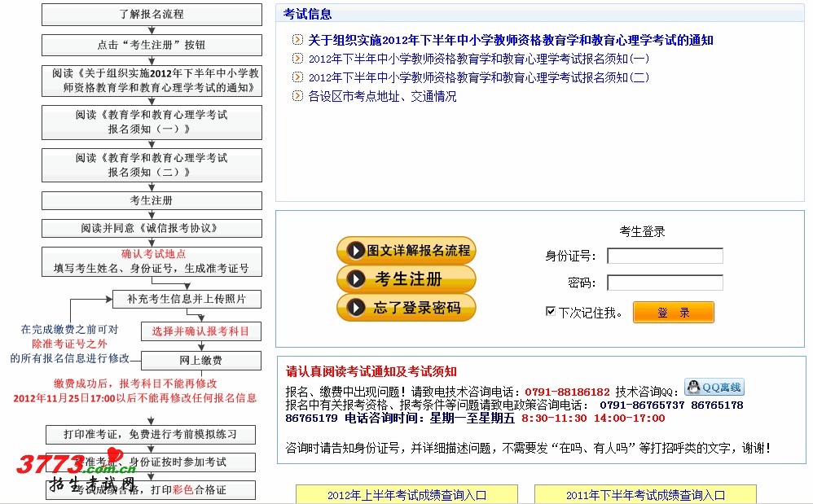Viewport: 813px width, 504px height.
Task: Open 2011年下半年考试成绩查询入口 tab
Action: 645,494
